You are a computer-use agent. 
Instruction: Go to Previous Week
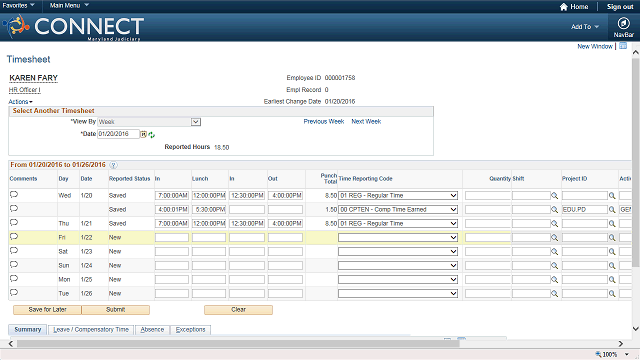tap(324, 122)
